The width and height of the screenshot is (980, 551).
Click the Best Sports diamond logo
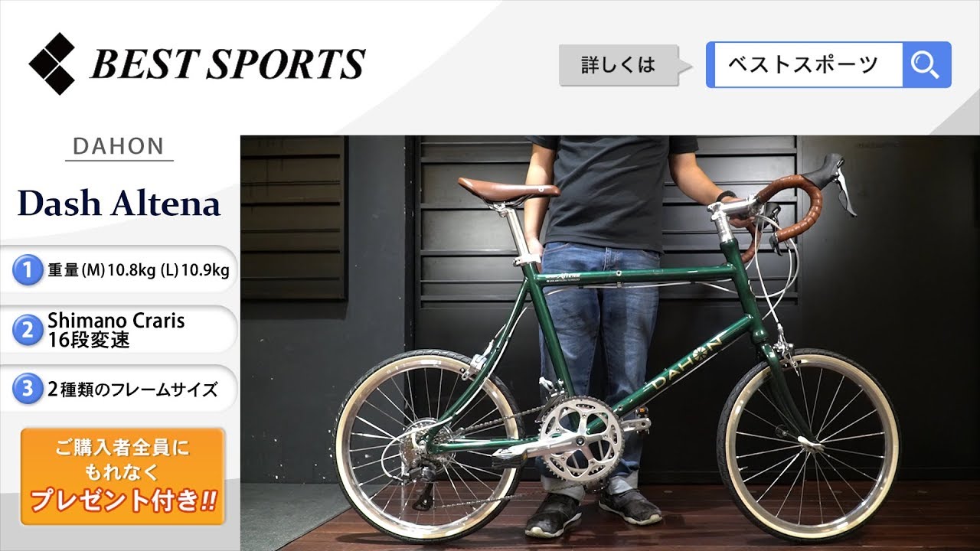tap(52, 64)
